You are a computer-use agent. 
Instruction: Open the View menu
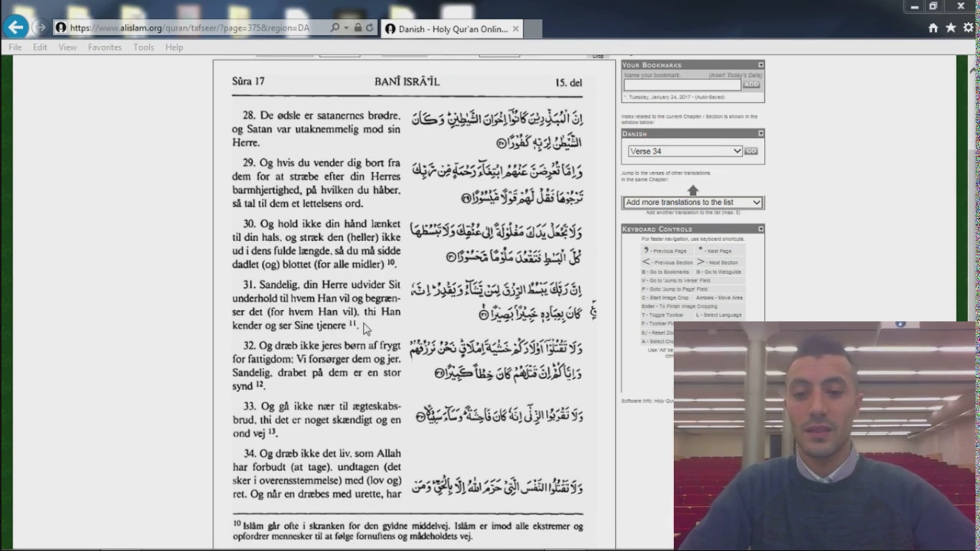click(x=67, y=47)
